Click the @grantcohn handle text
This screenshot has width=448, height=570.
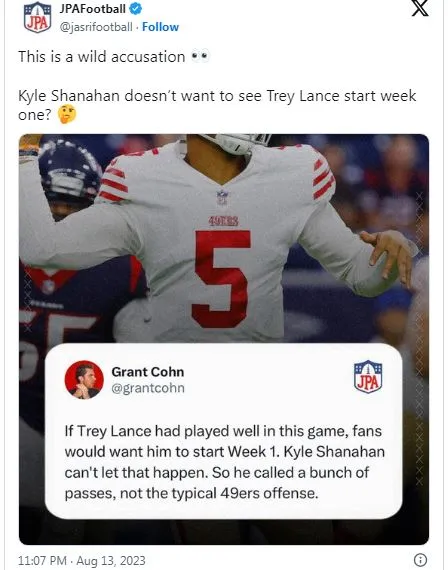pos(148,388)
